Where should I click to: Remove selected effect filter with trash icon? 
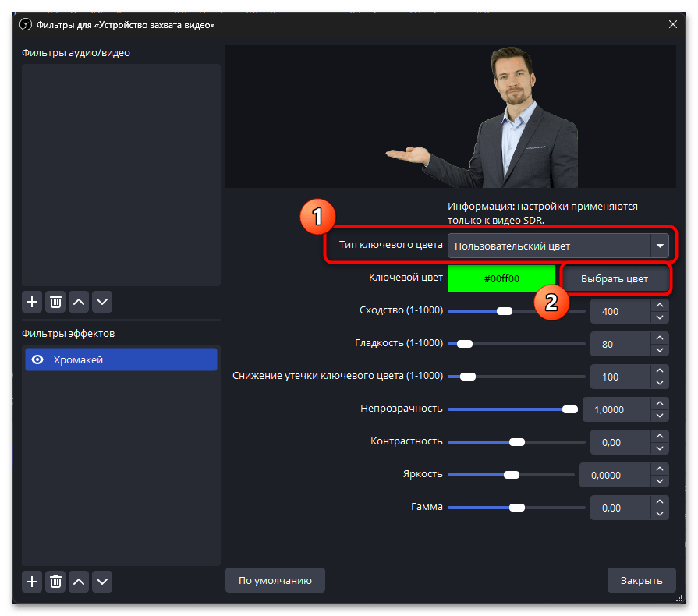click(55, 581)
